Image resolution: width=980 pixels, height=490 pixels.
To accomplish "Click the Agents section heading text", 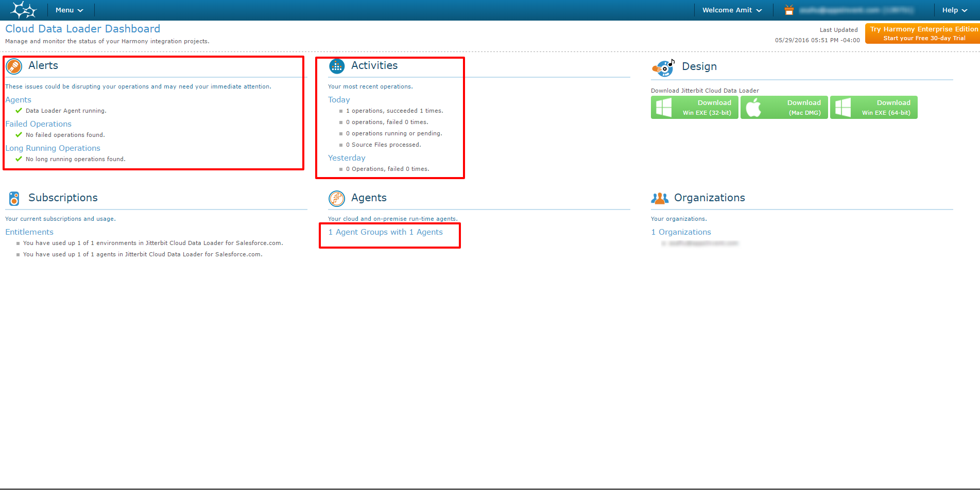I will tap(369, 198).
